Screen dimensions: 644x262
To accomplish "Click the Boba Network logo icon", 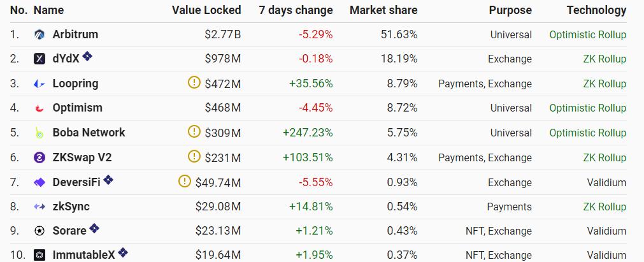I will [39, 133].
